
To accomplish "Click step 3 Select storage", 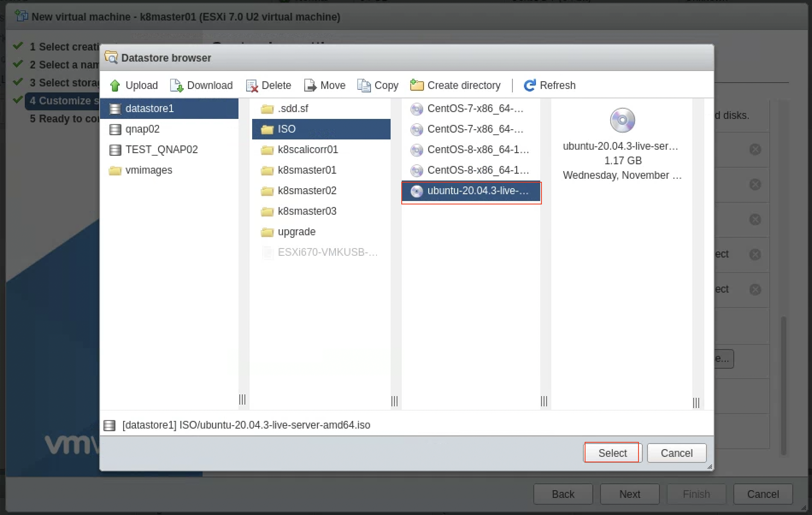I will click(x=64, y=83).
